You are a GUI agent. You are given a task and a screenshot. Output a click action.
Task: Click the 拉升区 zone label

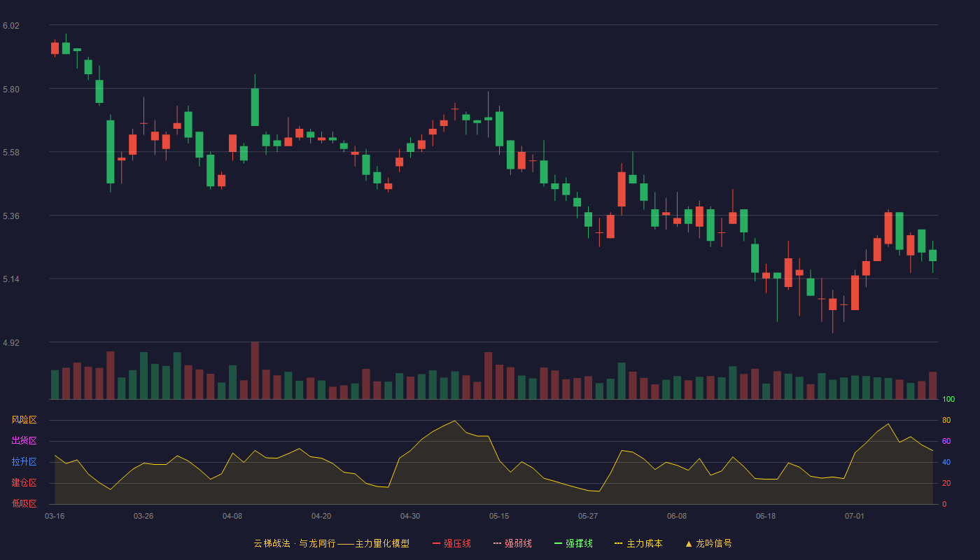pos(24,462)
